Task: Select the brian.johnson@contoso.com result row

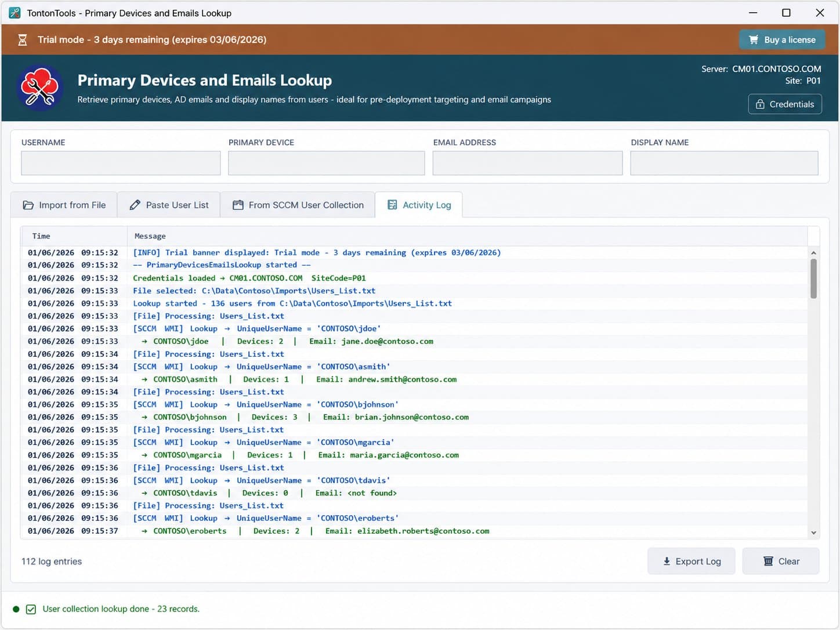Action: [x=414, y=417]
